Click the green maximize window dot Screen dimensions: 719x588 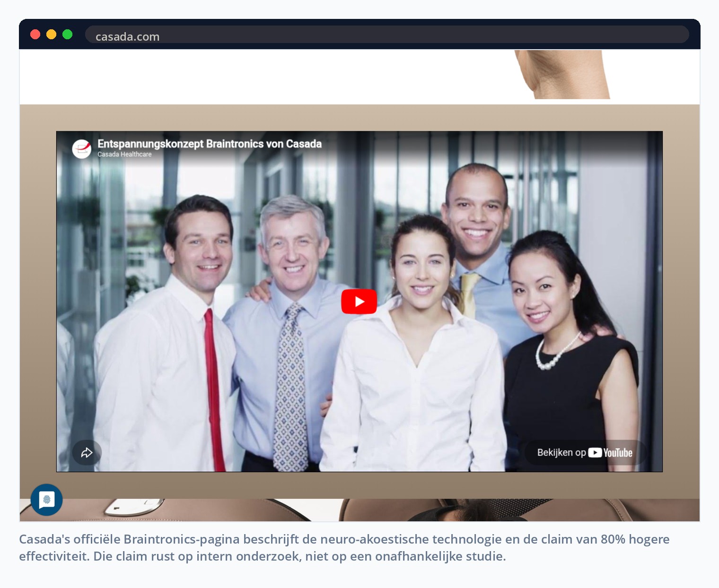tap(67, 35)
